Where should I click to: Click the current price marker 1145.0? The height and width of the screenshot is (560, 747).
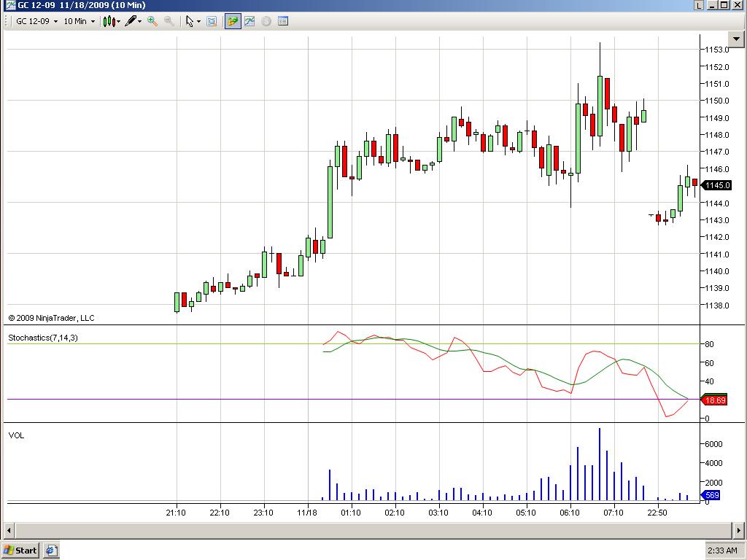(716, 185)
